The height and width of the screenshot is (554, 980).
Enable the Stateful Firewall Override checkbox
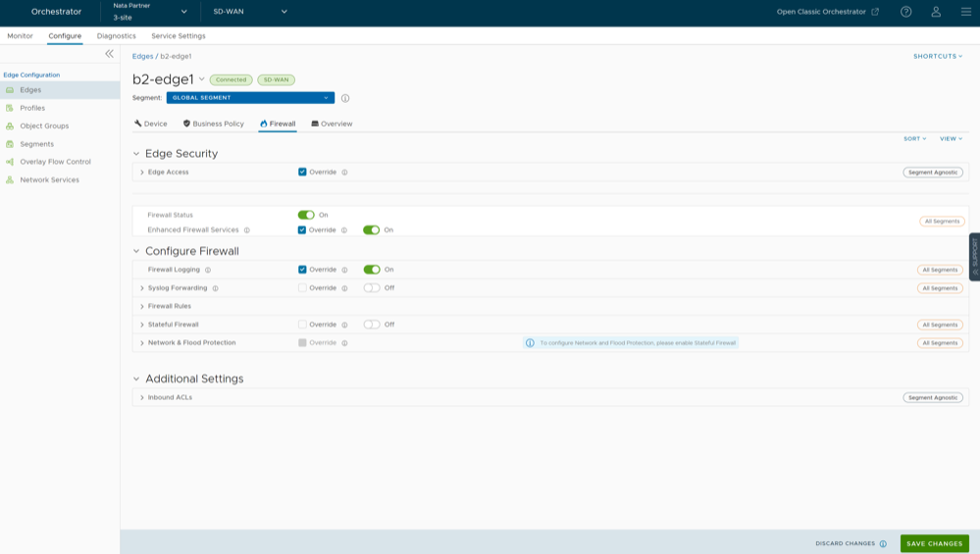[302, 325]
